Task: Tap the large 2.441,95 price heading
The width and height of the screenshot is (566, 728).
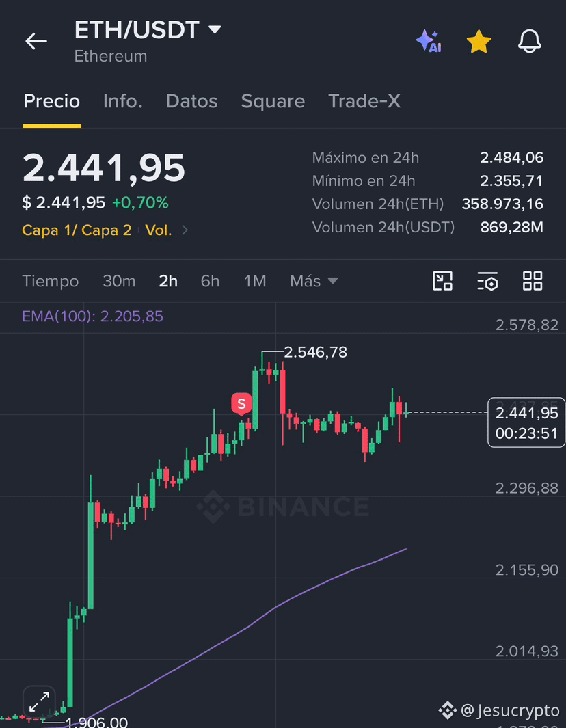Action: point(104,167)
